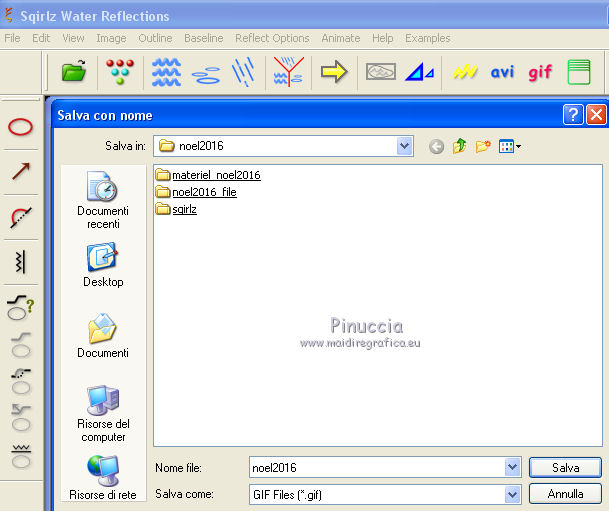Image resolution: width=609 pixels, height=511 pixels.
Task: Click the Annulla button
Action: [566, 494]
